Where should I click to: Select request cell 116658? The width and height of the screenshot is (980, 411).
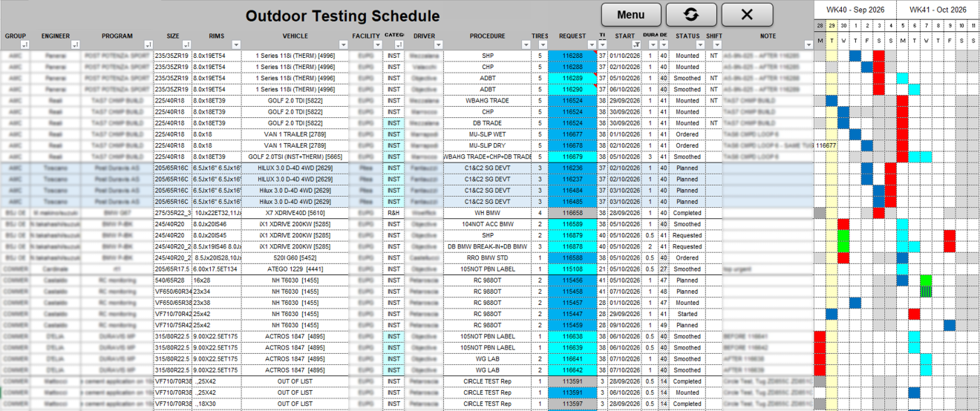pos(572,212)
